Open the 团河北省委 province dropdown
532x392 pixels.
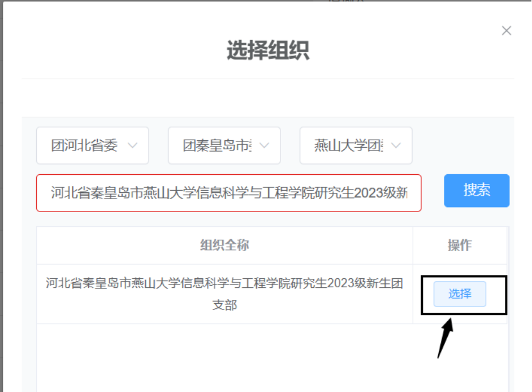85,145
